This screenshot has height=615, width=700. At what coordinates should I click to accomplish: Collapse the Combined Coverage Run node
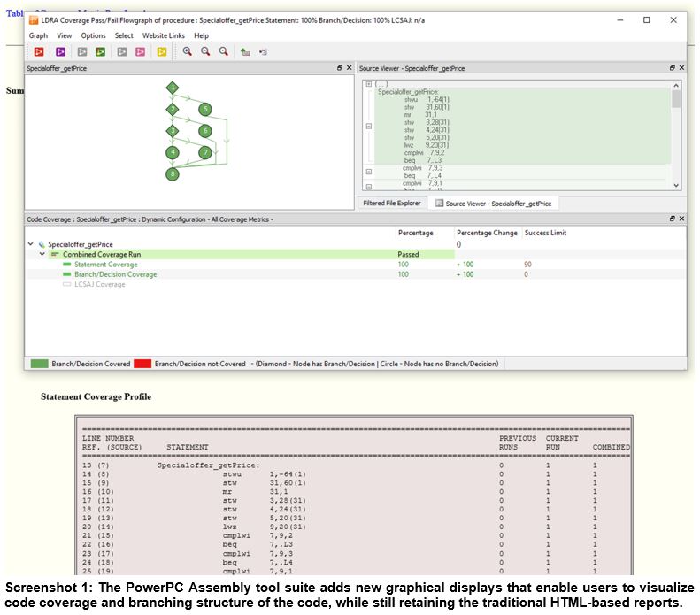[42, 254]
